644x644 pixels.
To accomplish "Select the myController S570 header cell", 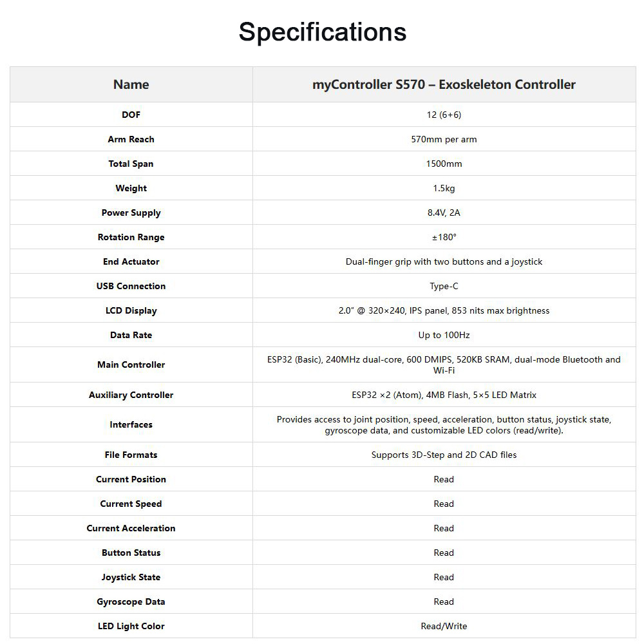I will click(x=444, y=84).
